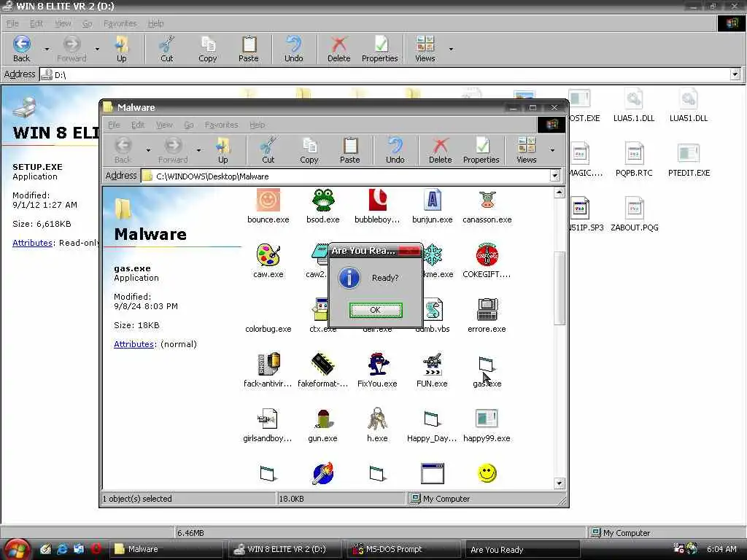
Task: Select errore.exe computer icon
Action: [x=487, y=309]
